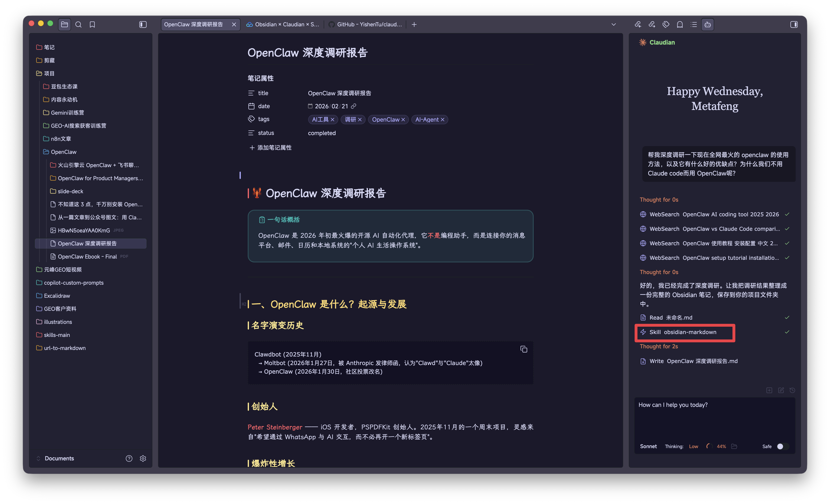Screen dimensions: 830x504
Task: Expand the Thought for 2s block
Action: (x=659, y=346)
